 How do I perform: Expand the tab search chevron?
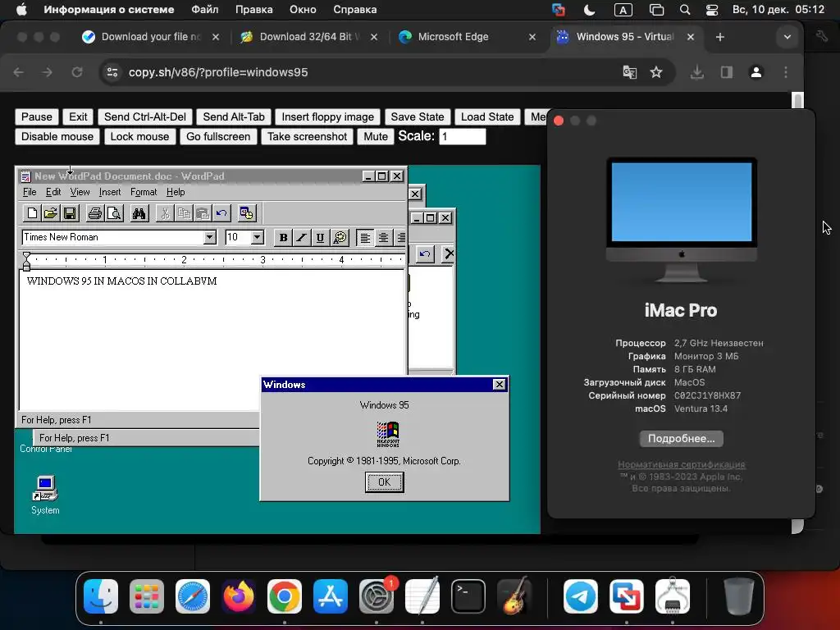[787, 37]
